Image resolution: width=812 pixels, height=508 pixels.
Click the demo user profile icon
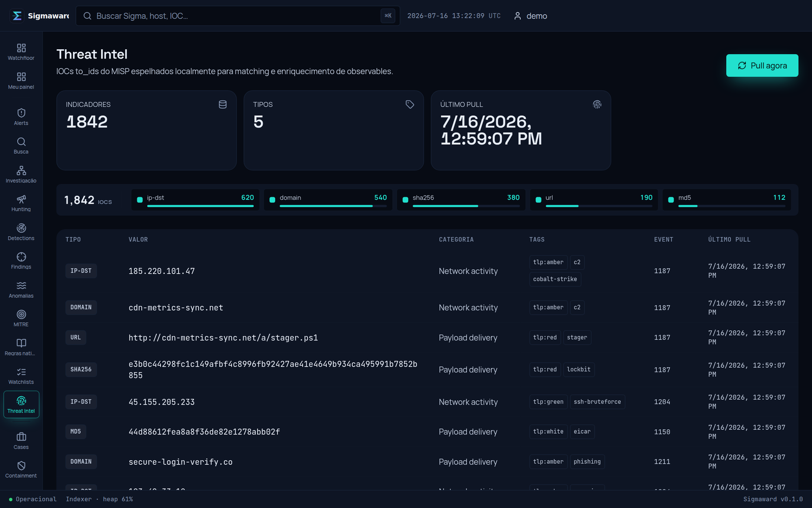[518, 16]
